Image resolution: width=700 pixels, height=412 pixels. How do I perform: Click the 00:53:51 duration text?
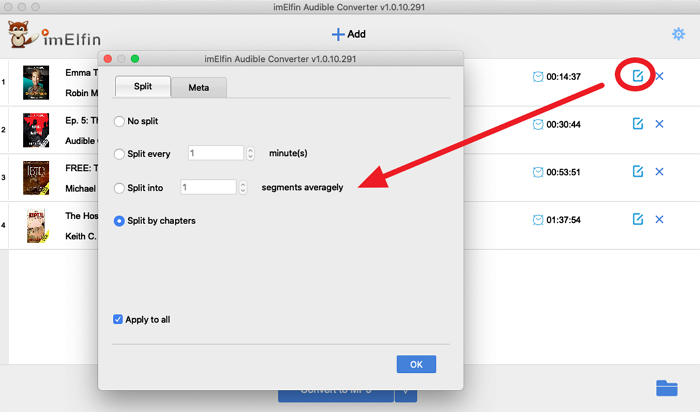coord(563,172)
